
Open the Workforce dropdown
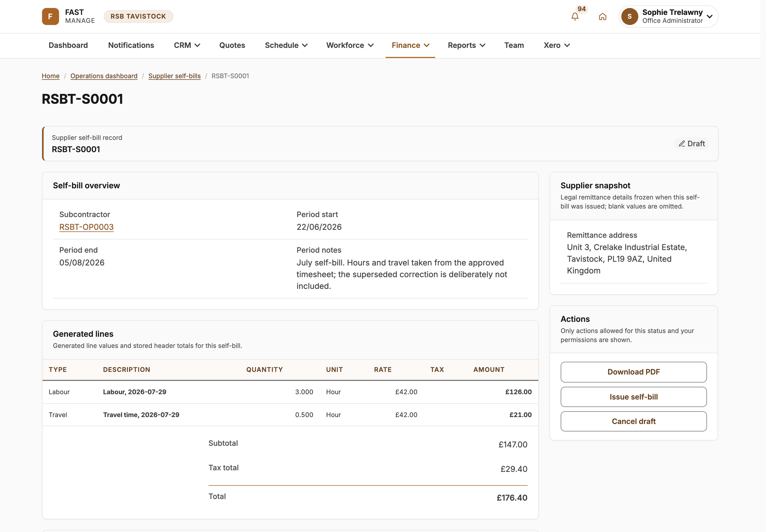(x=350, y=45)
